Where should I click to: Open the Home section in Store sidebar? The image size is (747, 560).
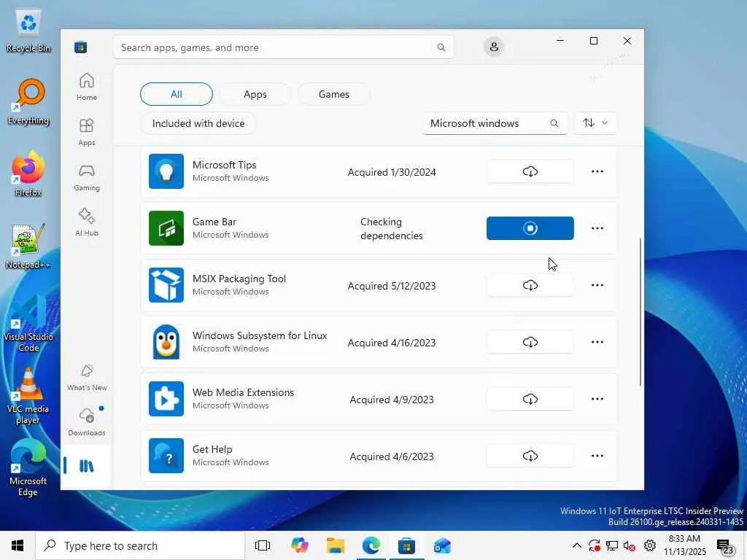pyautogui.click(x=86, y=87)
